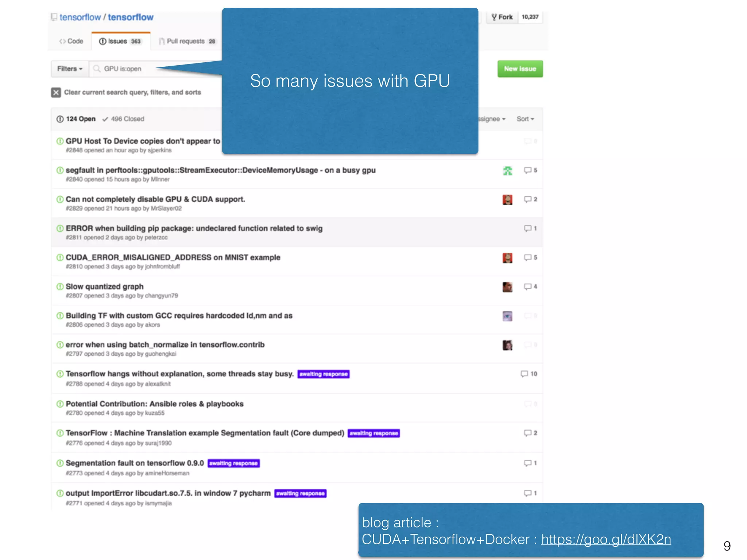
Task: Clear current search query, filters, and sorts
Action: (x=132, y=92)
